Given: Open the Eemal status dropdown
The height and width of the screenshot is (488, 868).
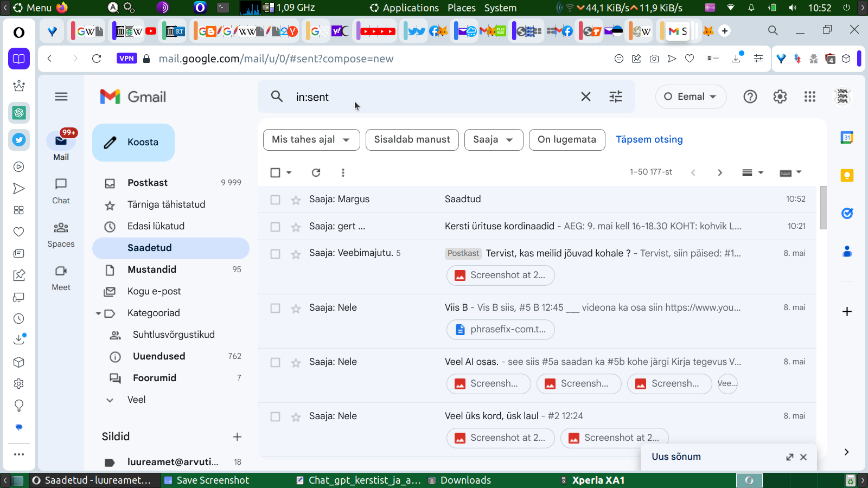Looking at the screenshot, I should (x=691, y=97).
